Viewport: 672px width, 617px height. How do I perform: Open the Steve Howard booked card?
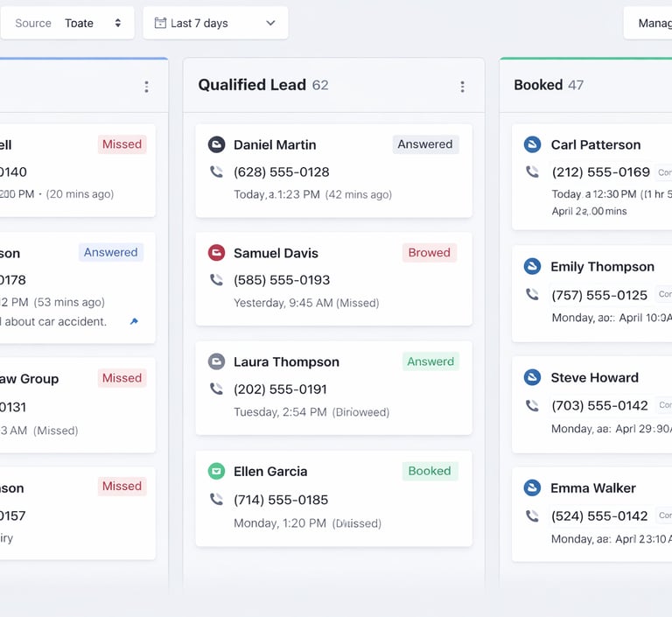tap(591, 404)
